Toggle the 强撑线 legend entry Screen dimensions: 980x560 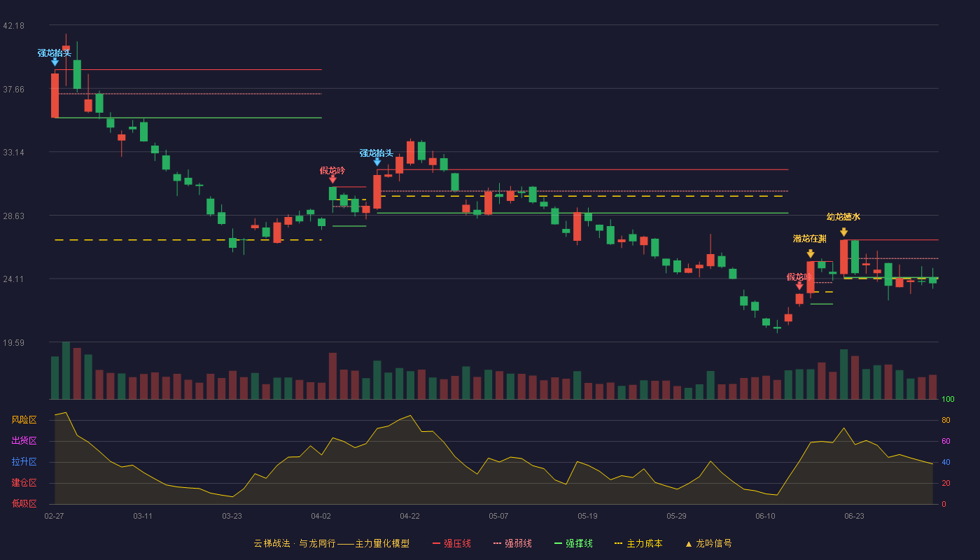[x=573, y=543]
